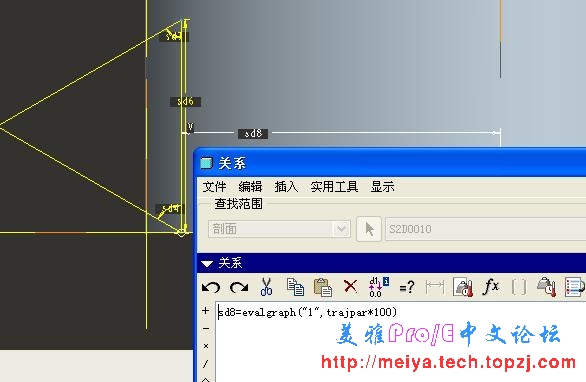586x382 pixels.
Task: Select the sd8 dimension label in sketch
Action: [x=253, y=133]
